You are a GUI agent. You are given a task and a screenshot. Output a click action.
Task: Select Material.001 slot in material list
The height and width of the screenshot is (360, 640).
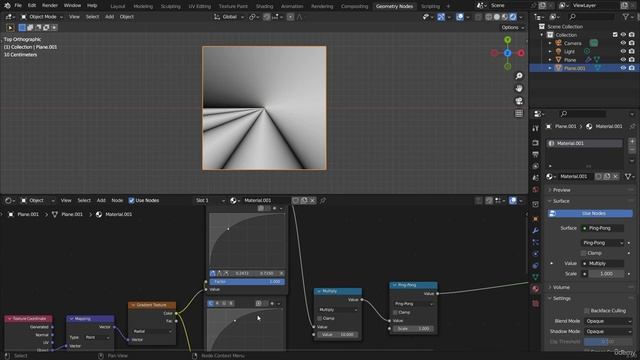tap(584, 144)
